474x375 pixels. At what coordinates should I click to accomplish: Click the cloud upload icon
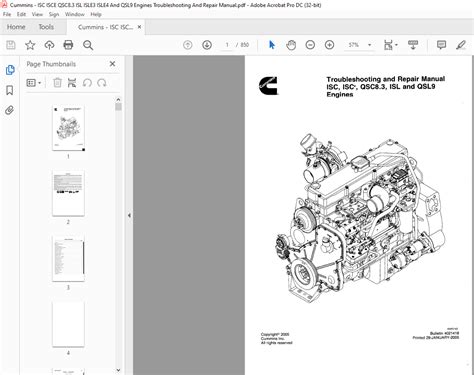click(49, 45)
